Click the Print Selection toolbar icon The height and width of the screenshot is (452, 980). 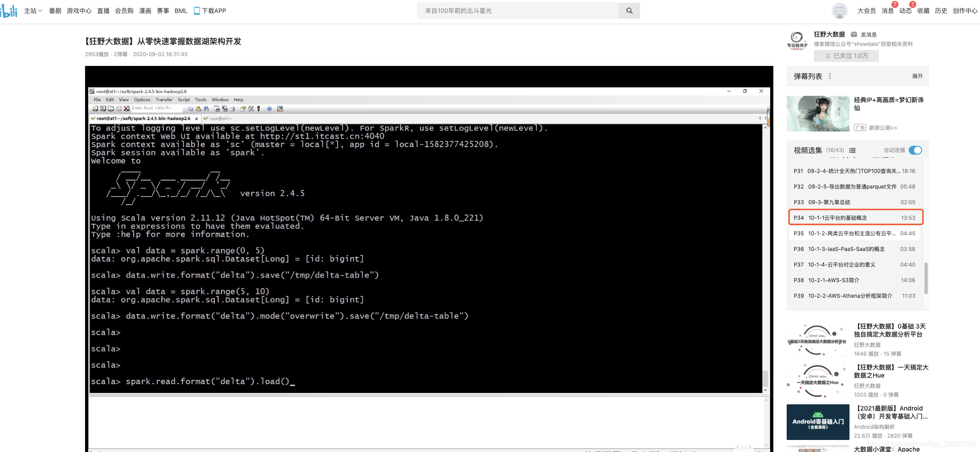225,109
